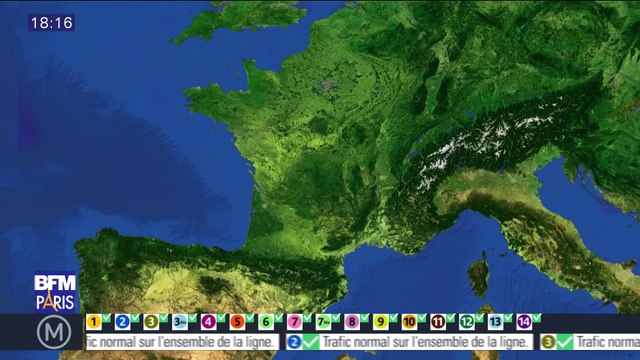Select the magenta line 4 badge
This screenshot has width=640, height=360.
pos(208,322)
